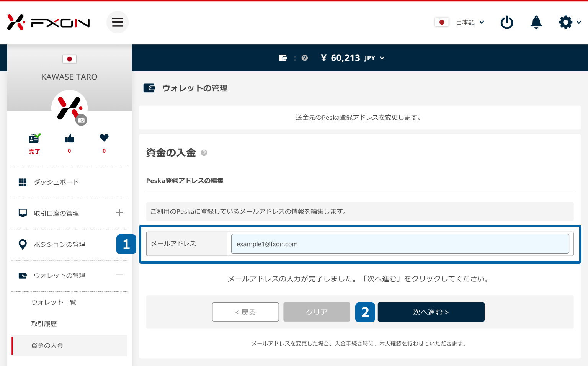This screenshot has height=366, width=588.
Task: Open the settings gear menu
Action: click(566, 22)
